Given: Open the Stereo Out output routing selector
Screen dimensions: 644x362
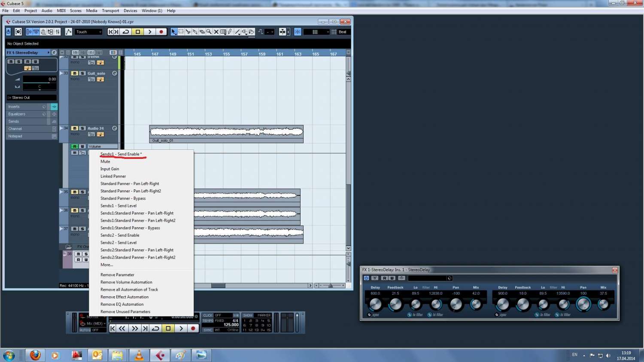Looking at the screenshot, I should 31,97.
